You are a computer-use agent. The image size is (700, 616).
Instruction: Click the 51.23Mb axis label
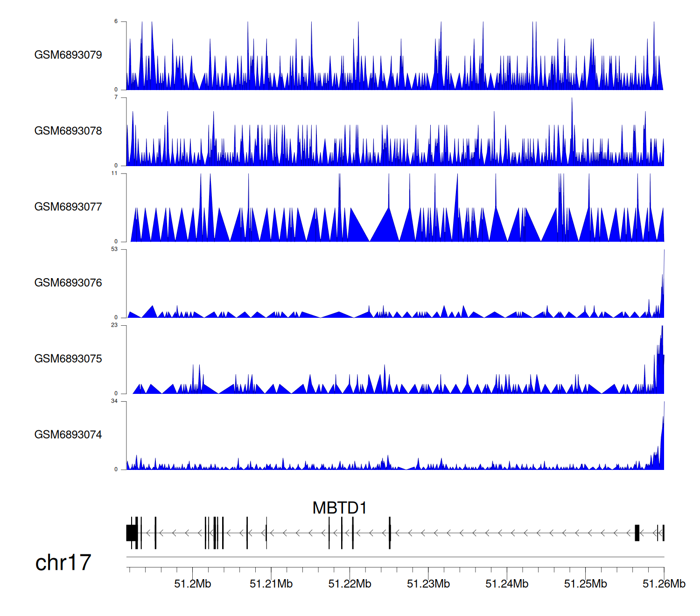pos(428,584)
